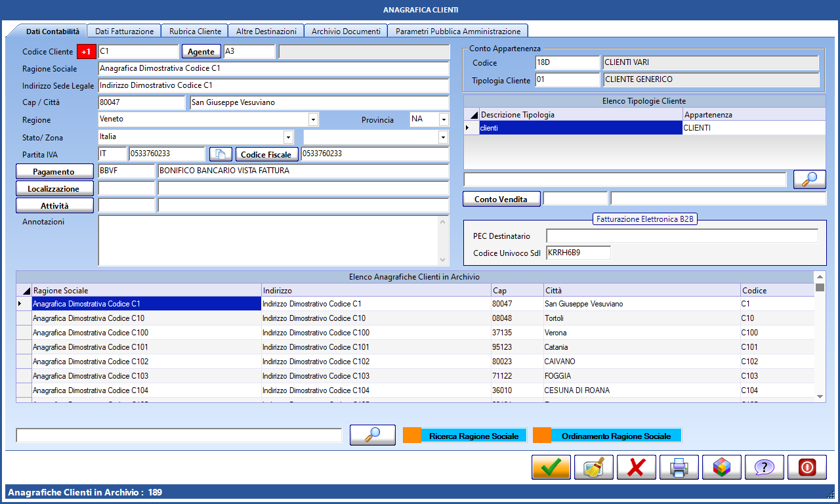
Task: Click the Conto Vendita button
Action: coord(501,199)
